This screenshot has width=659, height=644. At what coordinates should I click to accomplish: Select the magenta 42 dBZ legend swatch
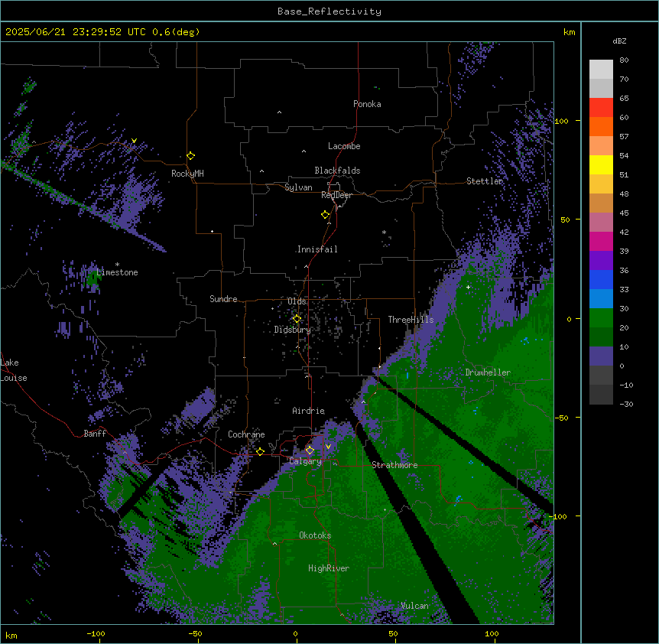601,241
